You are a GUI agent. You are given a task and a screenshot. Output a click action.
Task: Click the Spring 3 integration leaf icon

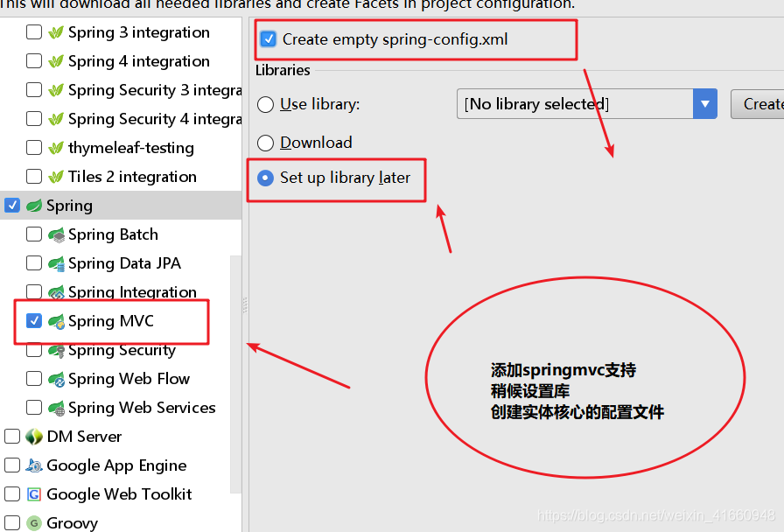(56, 32)
